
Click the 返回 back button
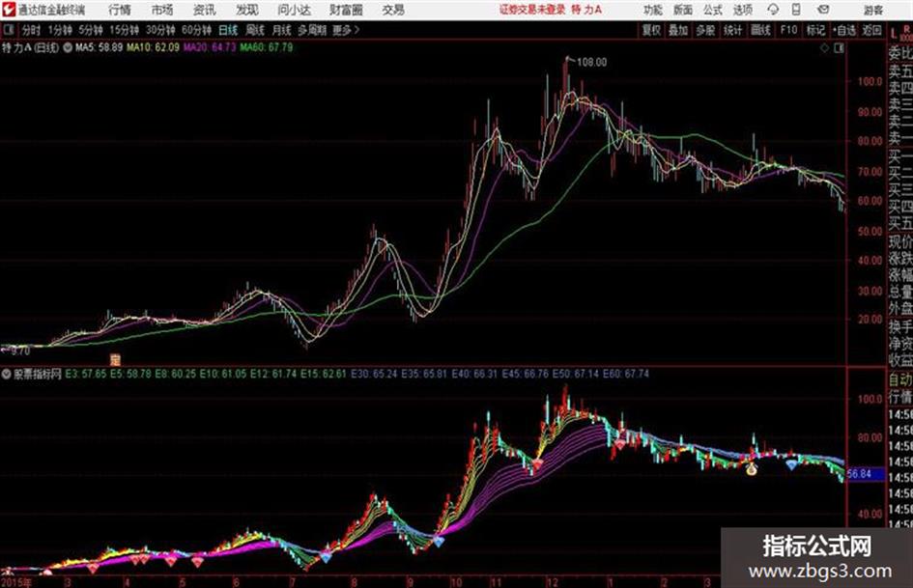[871, 30]
